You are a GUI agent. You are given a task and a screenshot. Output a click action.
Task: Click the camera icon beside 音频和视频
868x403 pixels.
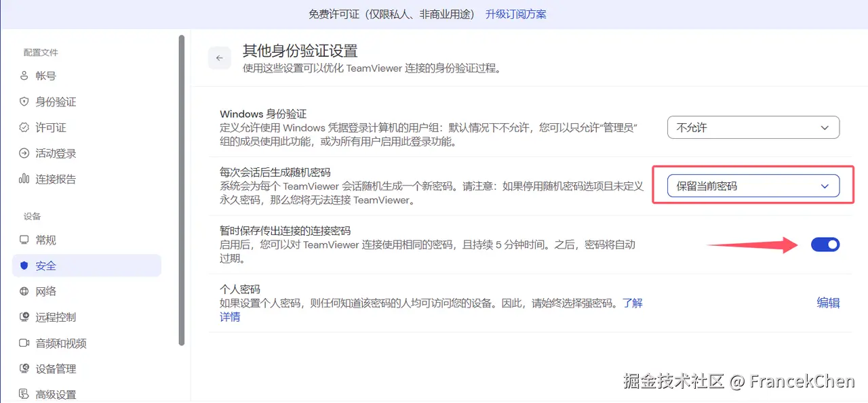(x=24, y=343)
